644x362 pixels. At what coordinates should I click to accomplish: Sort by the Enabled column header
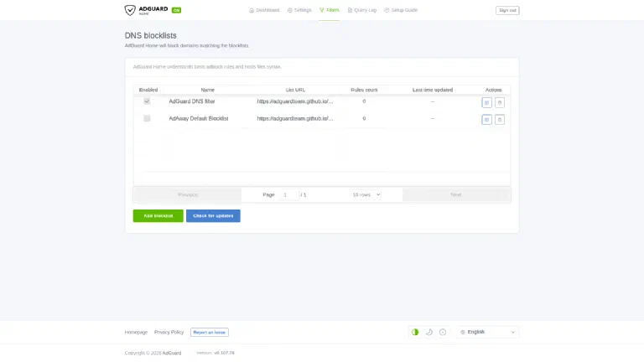coord(148,90)
